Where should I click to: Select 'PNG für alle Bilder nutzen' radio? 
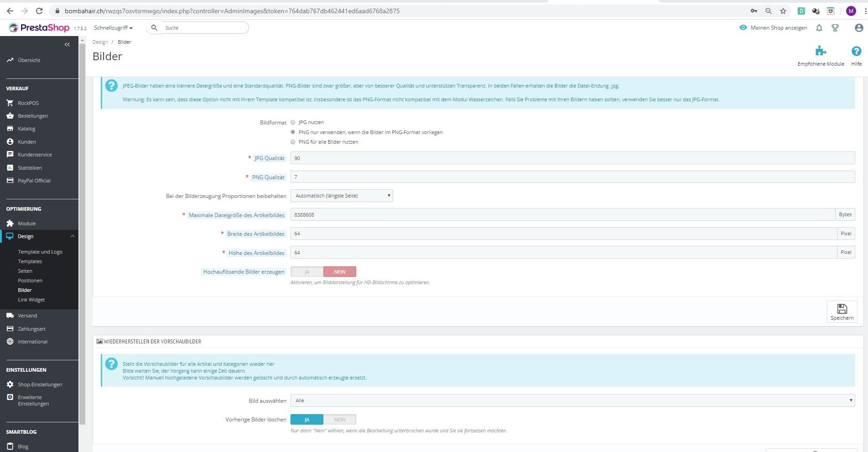pos(293,142)
